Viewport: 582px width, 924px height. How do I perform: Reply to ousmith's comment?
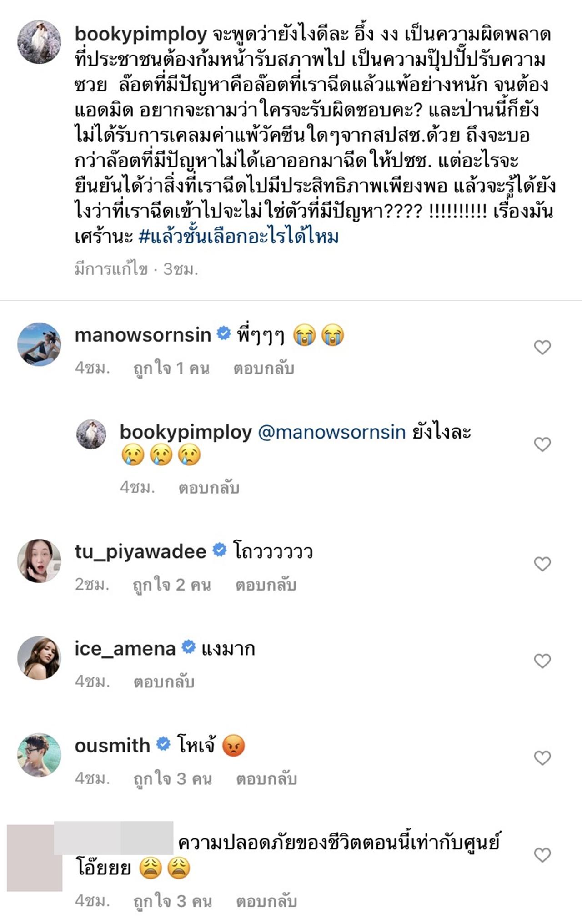[x=266, y=779]
